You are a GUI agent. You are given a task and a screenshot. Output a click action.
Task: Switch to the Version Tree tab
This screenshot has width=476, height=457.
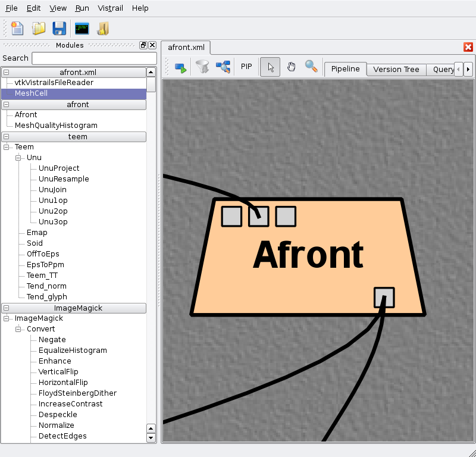[396, 69]
